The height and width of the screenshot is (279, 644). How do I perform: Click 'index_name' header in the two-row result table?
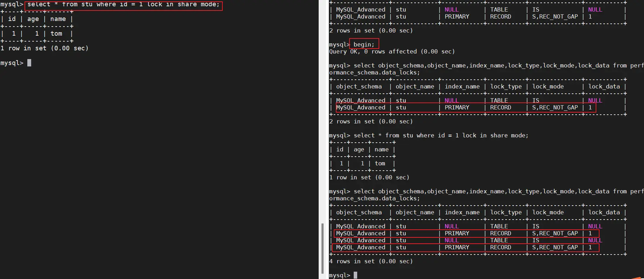tap(462, 86)
